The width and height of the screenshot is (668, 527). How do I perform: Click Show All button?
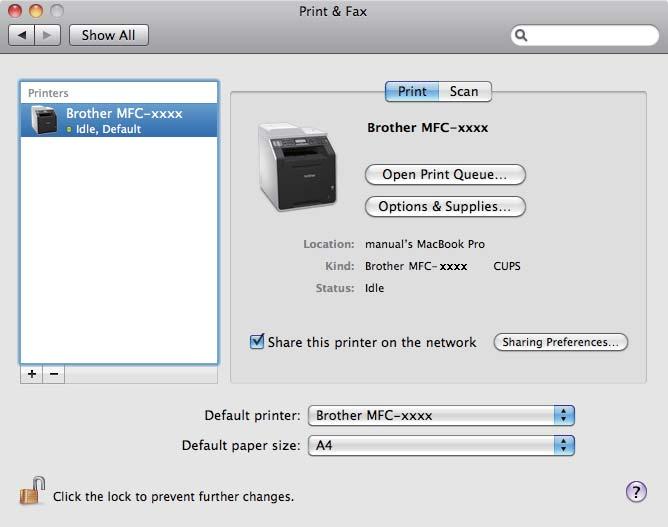pos(109,35)
